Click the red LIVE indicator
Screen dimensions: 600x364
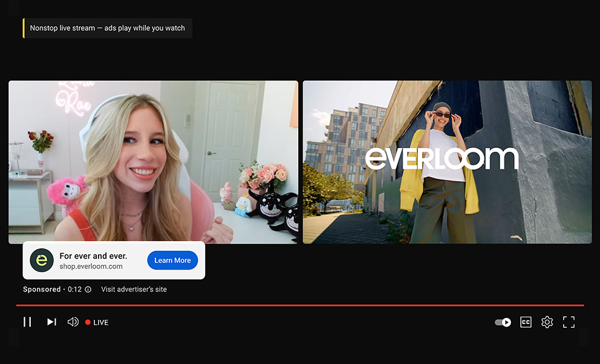coord(96,322)
